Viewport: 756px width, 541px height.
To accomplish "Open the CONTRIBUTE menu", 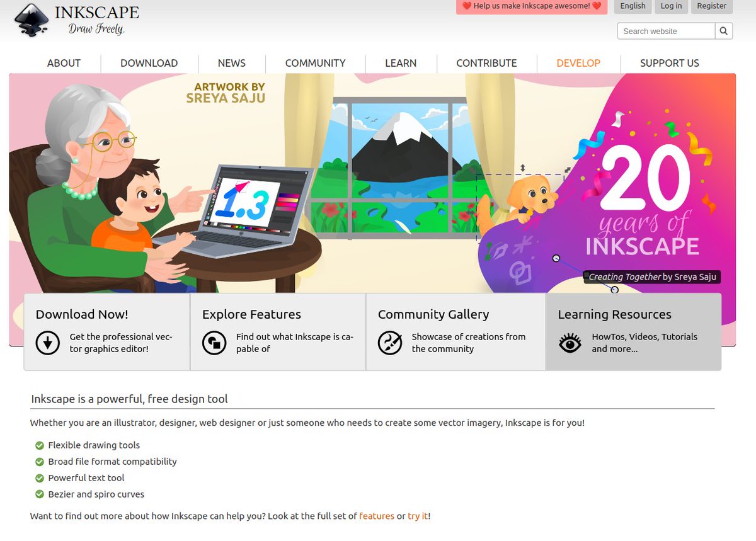I will (486, 63).
